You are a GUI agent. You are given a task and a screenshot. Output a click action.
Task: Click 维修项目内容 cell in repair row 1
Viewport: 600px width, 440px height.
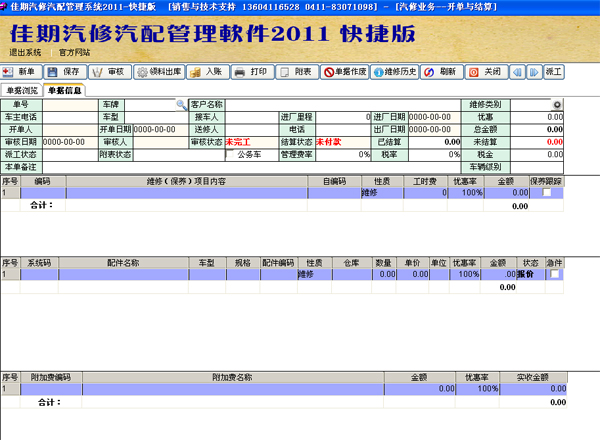tap(187, 193)
